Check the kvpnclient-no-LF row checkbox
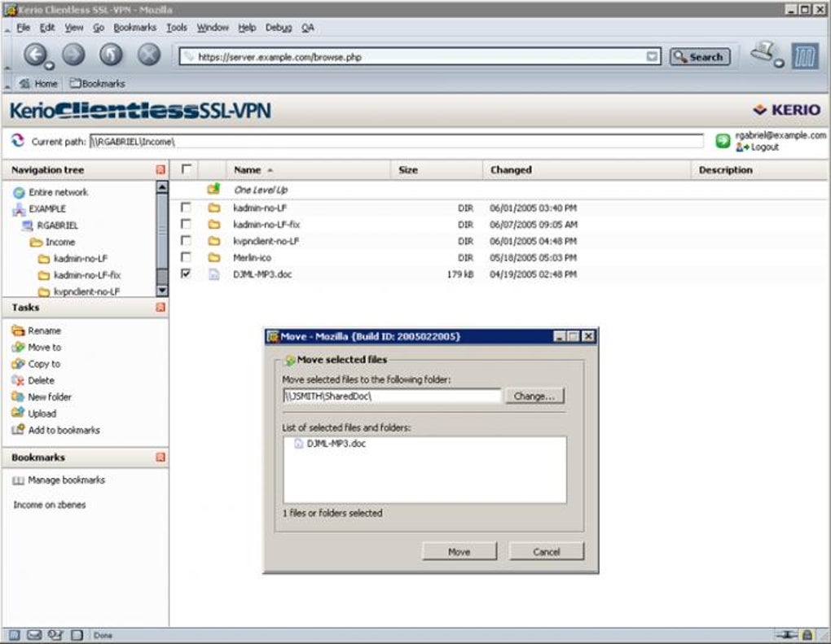The image size is (831, 644). coord(186,240)
